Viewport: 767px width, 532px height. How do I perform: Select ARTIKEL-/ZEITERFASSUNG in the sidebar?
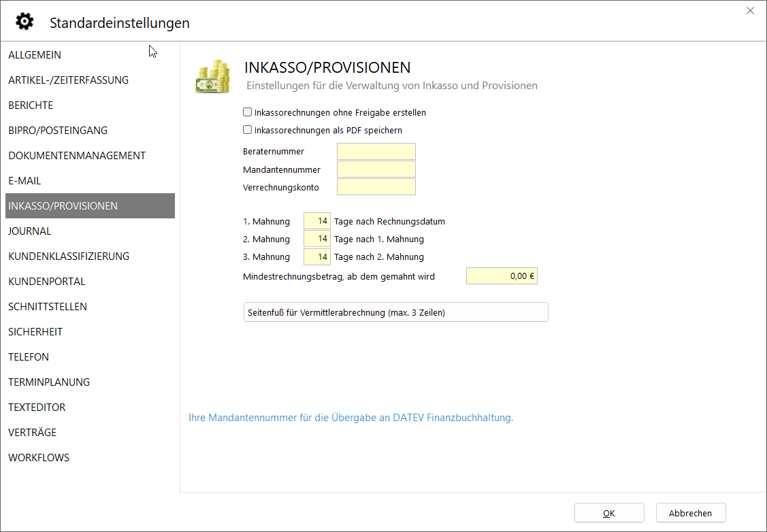coord(68,80)
